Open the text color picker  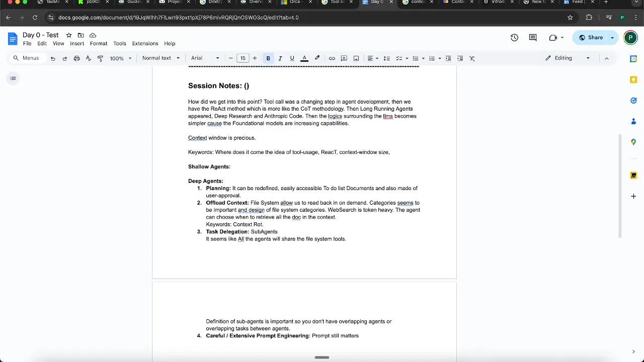pos(304,58)
